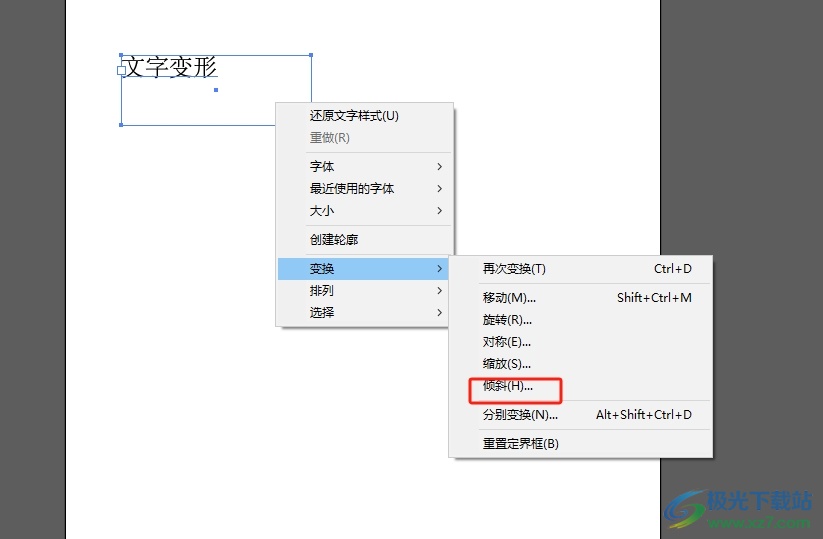The height and width of the screenshot is (539, 823).
Task: Select 移动(M)... transform option
Action: (581, 298)
